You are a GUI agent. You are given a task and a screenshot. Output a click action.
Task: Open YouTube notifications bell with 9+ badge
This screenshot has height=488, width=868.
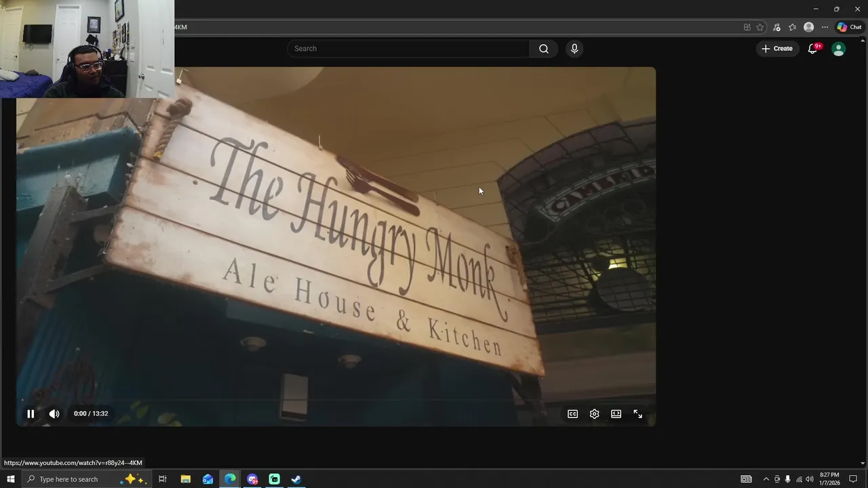tap(813, 49)
